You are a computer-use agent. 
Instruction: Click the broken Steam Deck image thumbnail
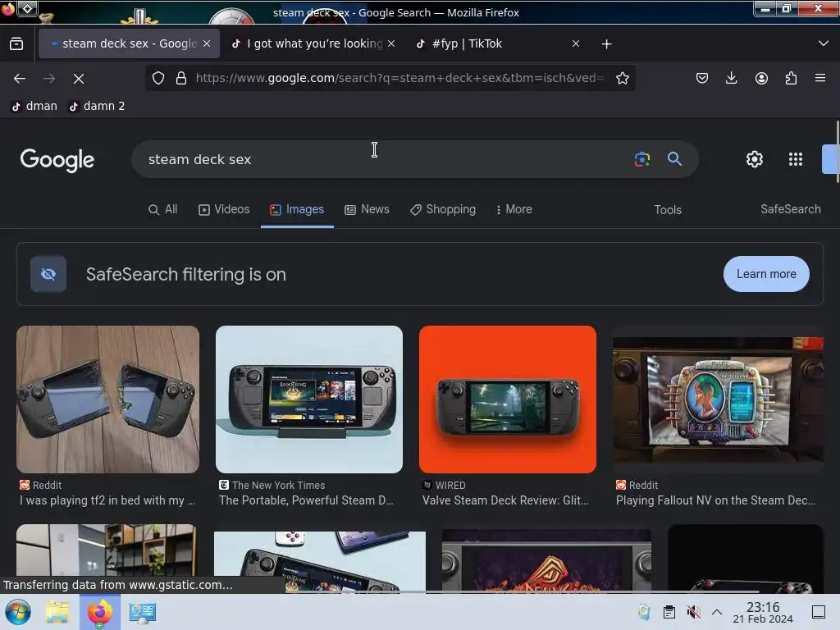click(x=107, y=399)
